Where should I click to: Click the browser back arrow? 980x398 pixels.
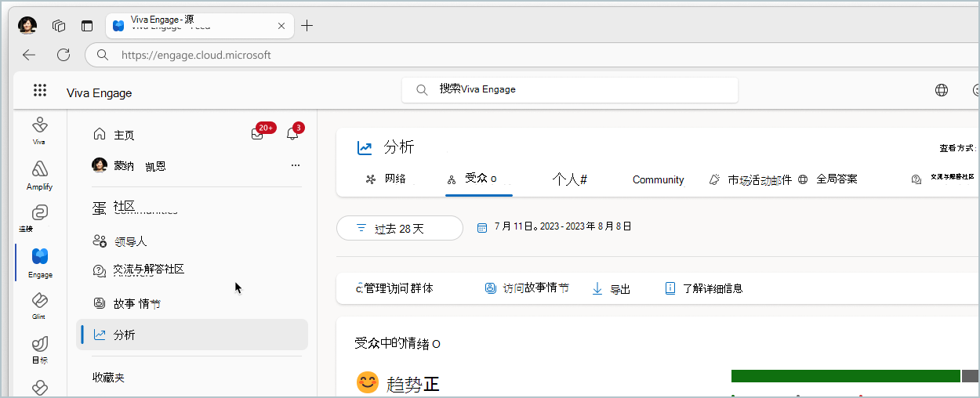[x=29, y=55]
